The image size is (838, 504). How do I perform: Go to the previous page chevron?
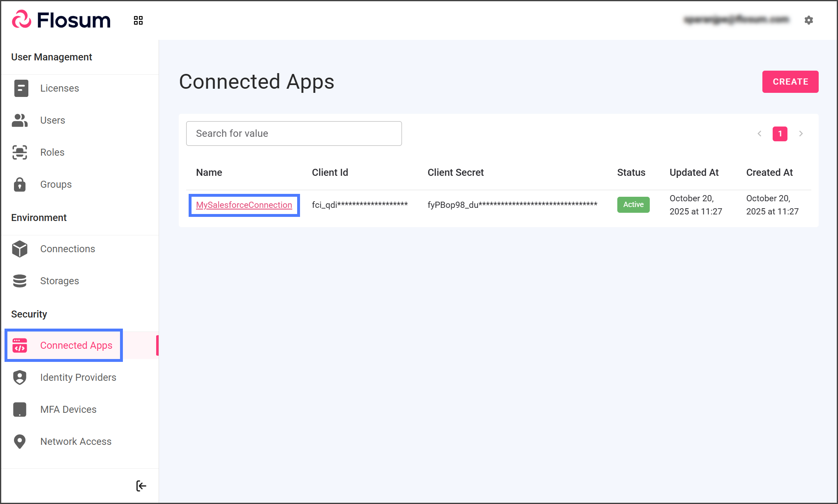[760, 133]
